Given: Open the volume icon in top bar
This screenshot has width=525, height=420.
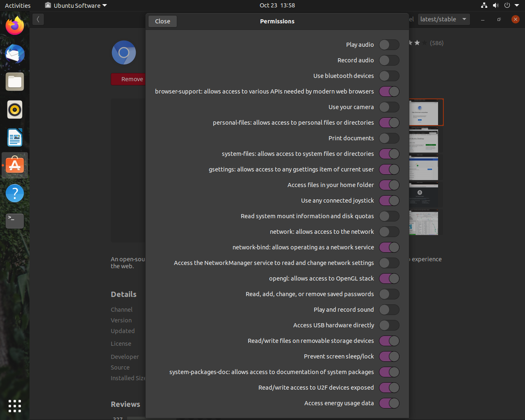Looking at the screenshot, I should [x=495, y=5].
